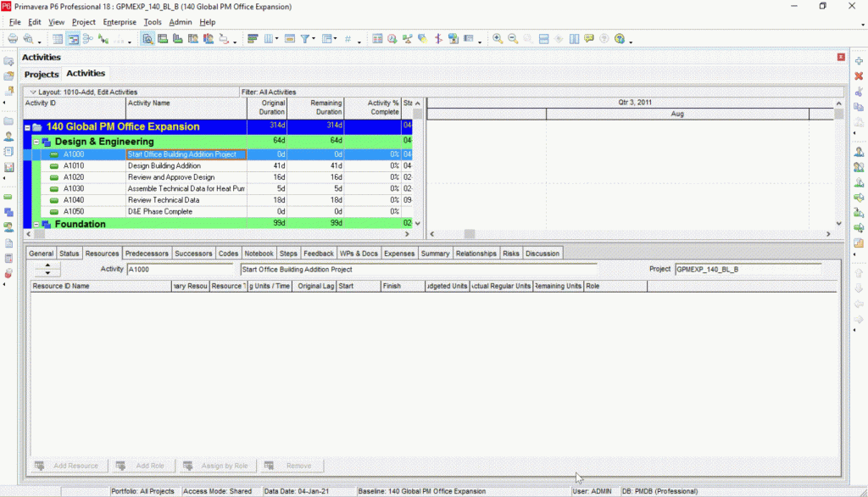Click the Filter funnel icon

point(304,39)
